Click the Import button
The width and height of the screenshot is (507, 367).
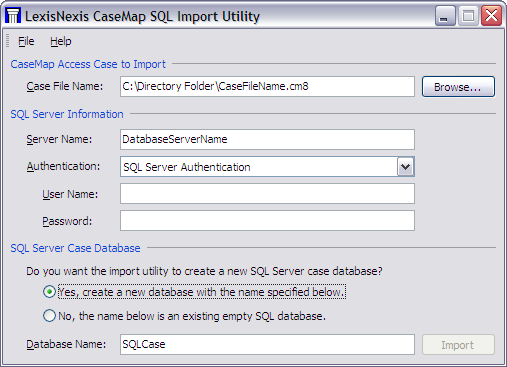click(x=458, y=345)
